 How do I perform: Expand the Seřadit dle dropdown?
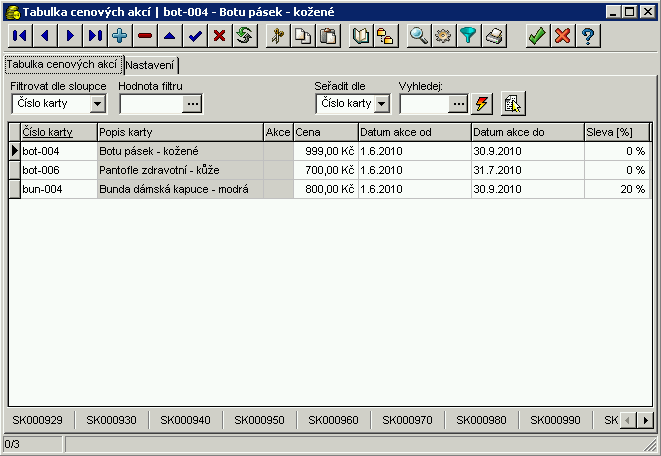[382, 103]
